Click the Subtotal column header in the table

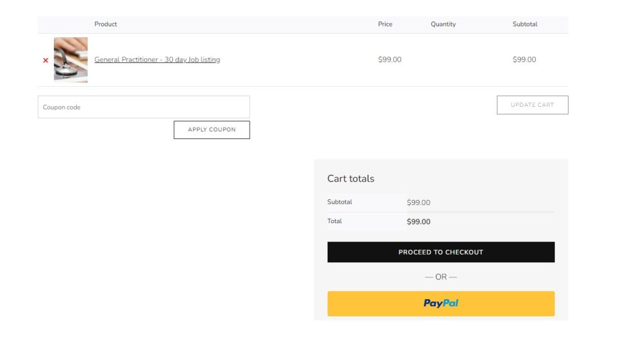click(525, 25)
